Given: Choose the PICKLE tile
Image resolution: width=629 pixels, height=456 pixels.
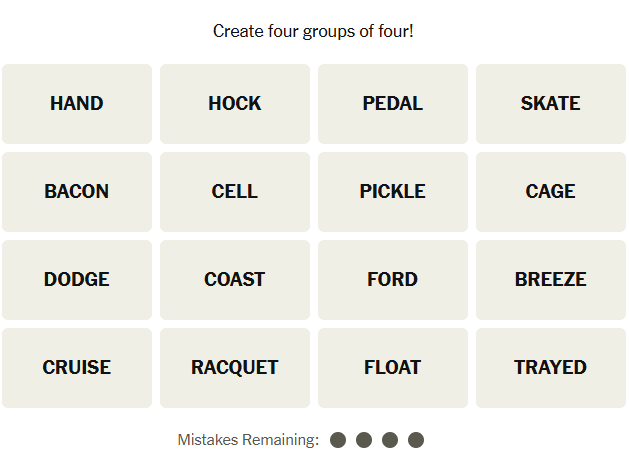Looking at the screenshot, I should click(393, 192).
